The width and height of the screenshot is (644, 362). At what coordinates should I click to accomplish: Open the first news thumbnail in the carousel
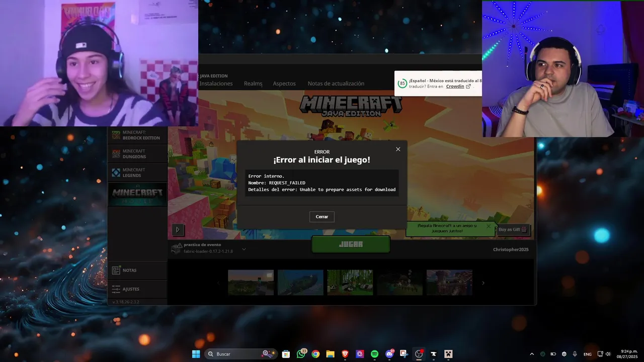(251, 283)
